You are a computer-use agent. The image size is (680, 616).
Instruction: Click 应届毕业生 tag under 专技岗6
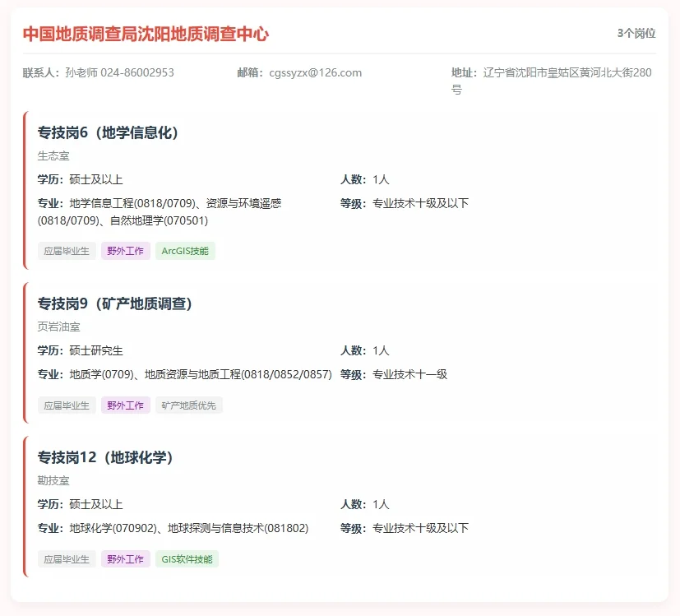click(x=67, y=251)
